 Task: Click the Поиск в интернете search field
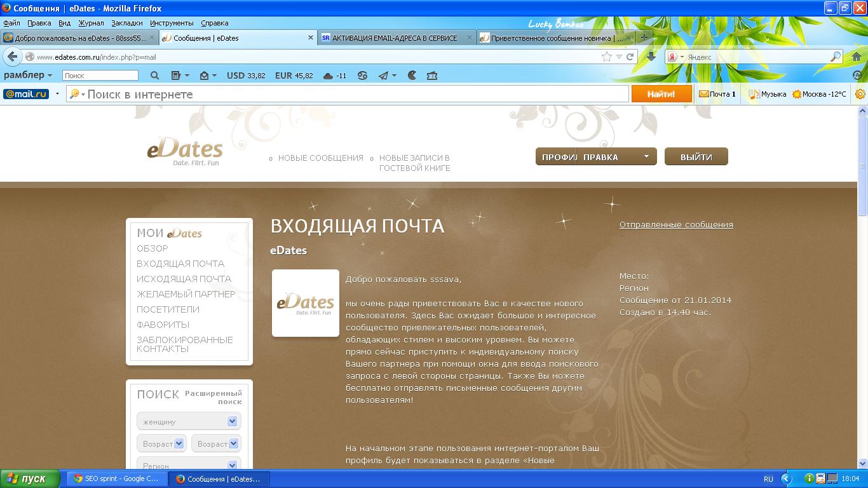348,94
